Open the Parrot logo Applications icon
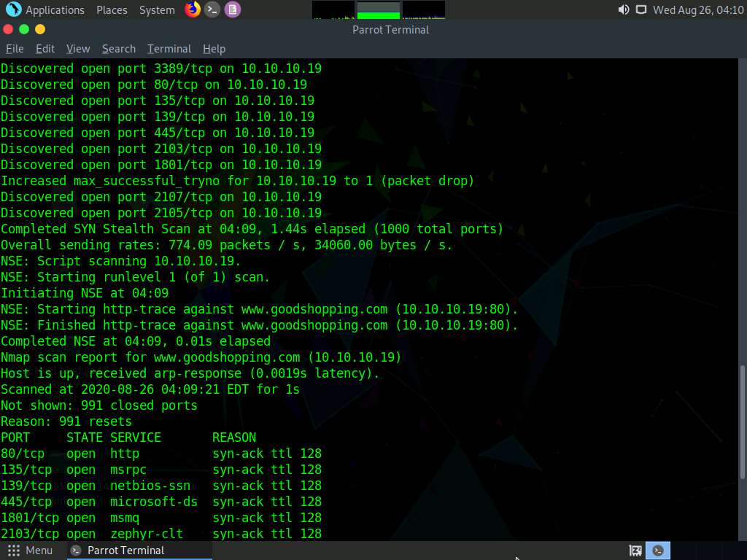 13,9
